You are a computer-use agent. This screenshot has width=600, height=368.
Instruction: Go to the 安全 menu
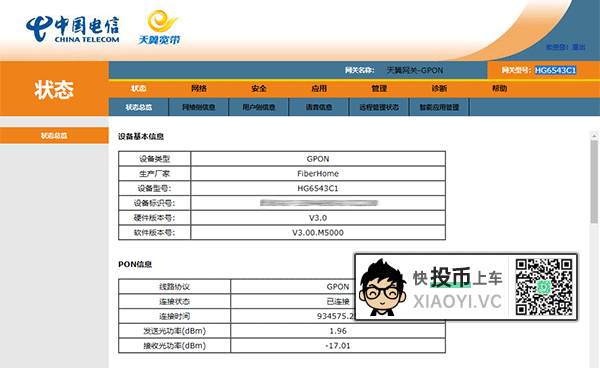[x=259, y=89]
